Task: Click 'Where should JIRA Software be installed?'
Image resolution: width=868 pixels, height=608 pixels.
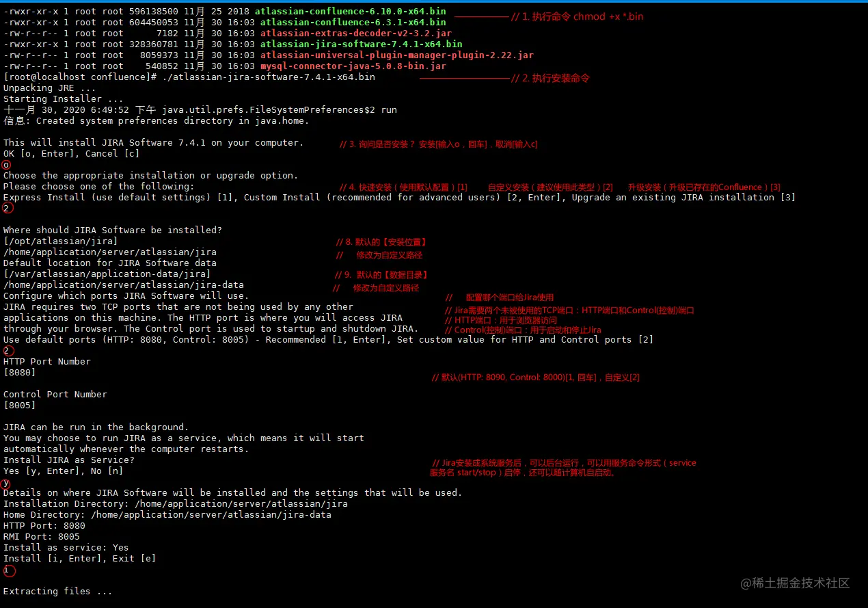Action: click(x=112, y=230)
